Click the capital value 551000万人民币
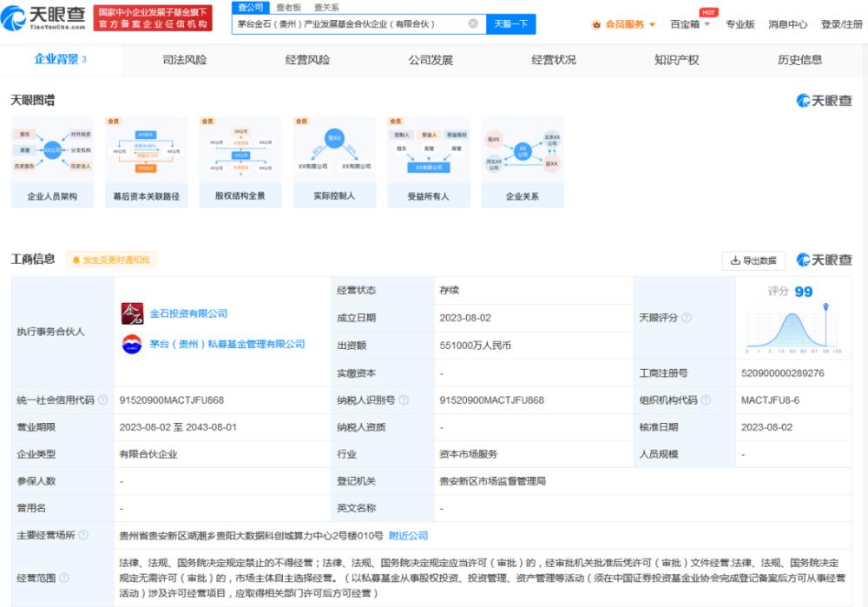The image size is (868, 607). click(x=475, y=346)
